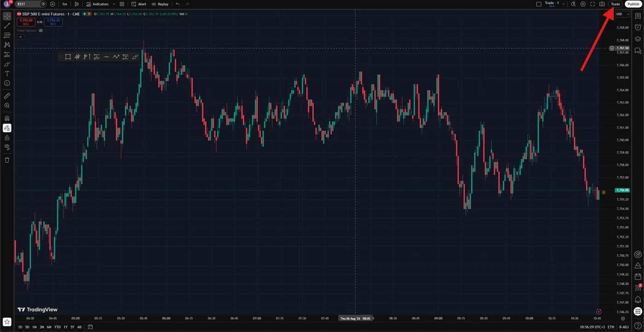
Task: Select the Text annotation tool
Action: [x=7, y=74]
